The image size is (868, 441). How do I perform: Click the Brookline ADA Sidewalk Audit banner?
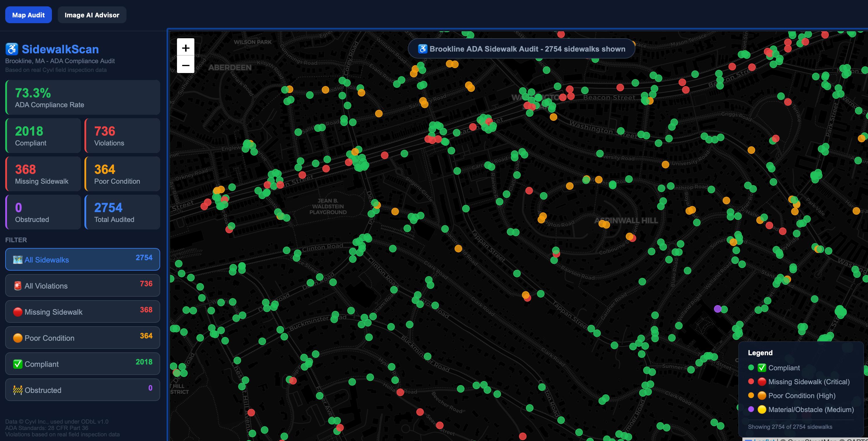(521, 49)
